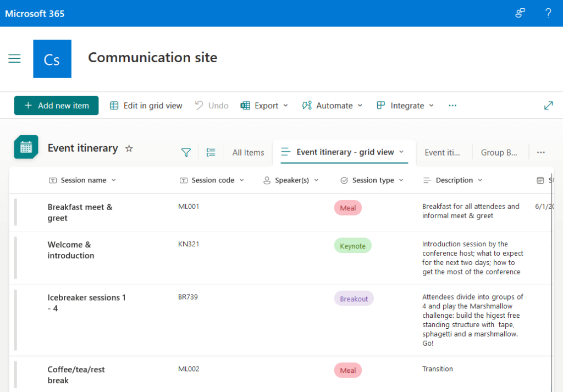
Task: Click the date column calendar icon
Action: 540,180
